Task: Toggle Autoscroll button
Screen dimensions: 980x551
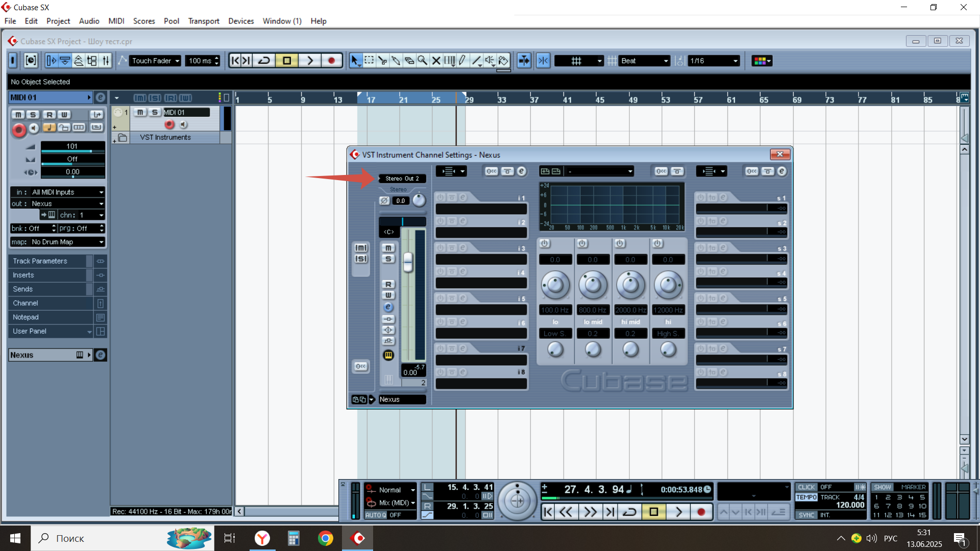Action: (524, 61)
